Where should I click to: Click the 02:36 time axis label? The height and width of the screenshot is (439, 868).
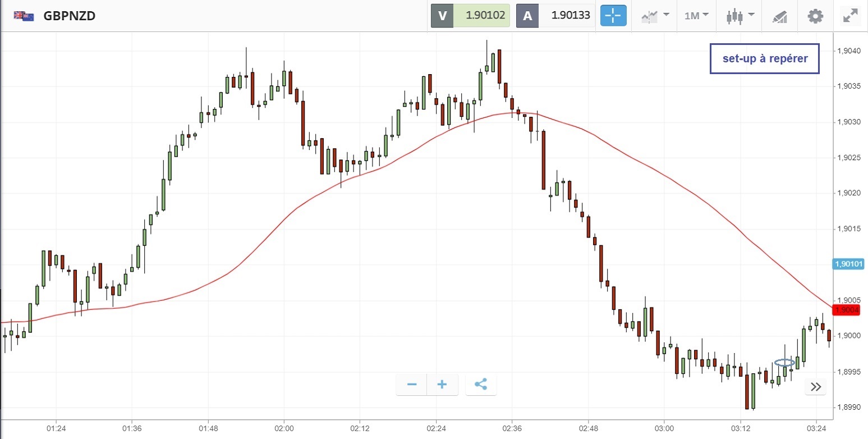pos(512,428)
